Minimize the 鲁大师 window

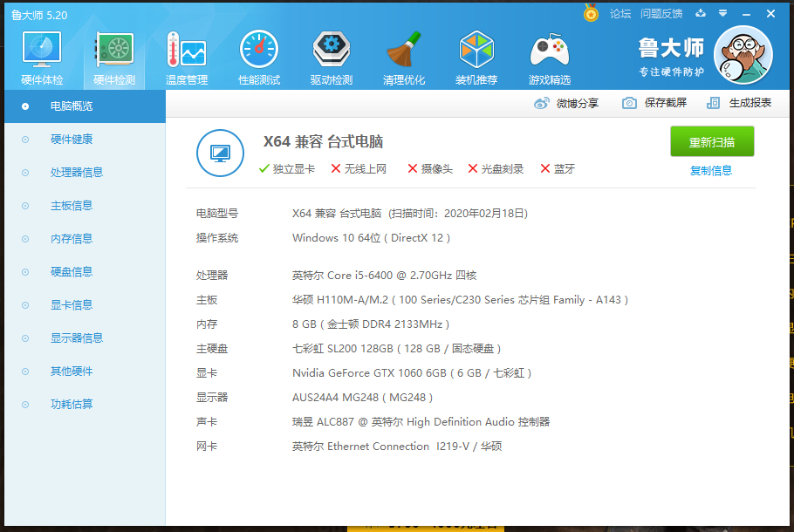click(x=746, y=14)
